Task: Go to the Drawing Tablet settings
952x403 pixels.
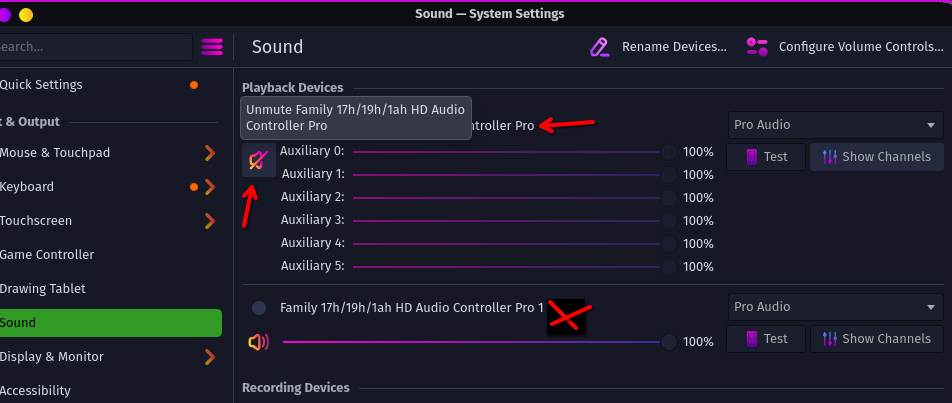Action: pyautogui.click(x=42, y=289)
